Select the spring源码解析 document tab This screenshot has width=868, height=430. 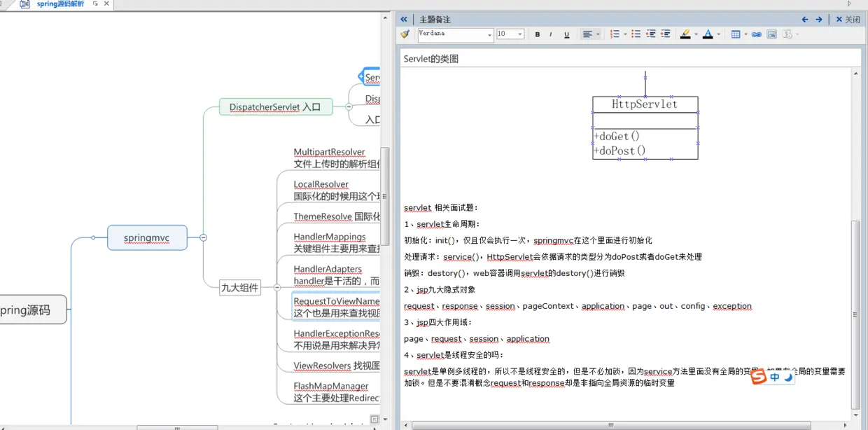(x=60, y=4)
